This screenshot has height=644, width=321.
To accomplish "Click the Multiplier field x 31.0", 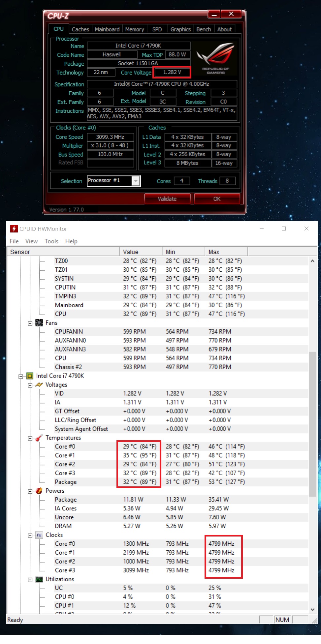I will tap(111, 145).
